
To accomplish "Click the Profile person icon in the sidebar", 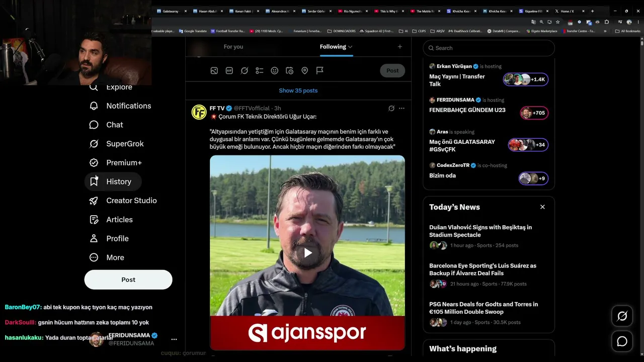I will click(94, 238).
